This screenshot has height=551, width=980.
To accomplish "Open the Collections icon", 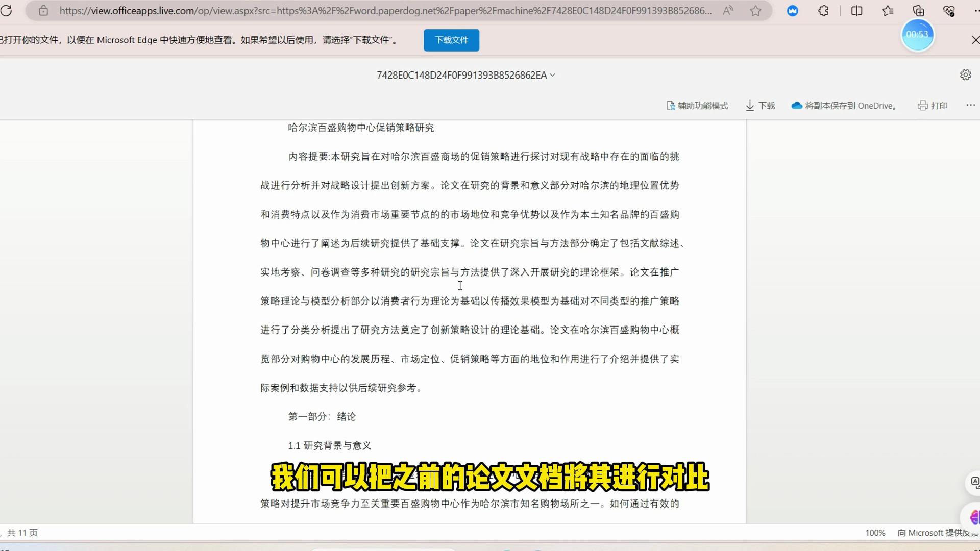I will [918, 11].
